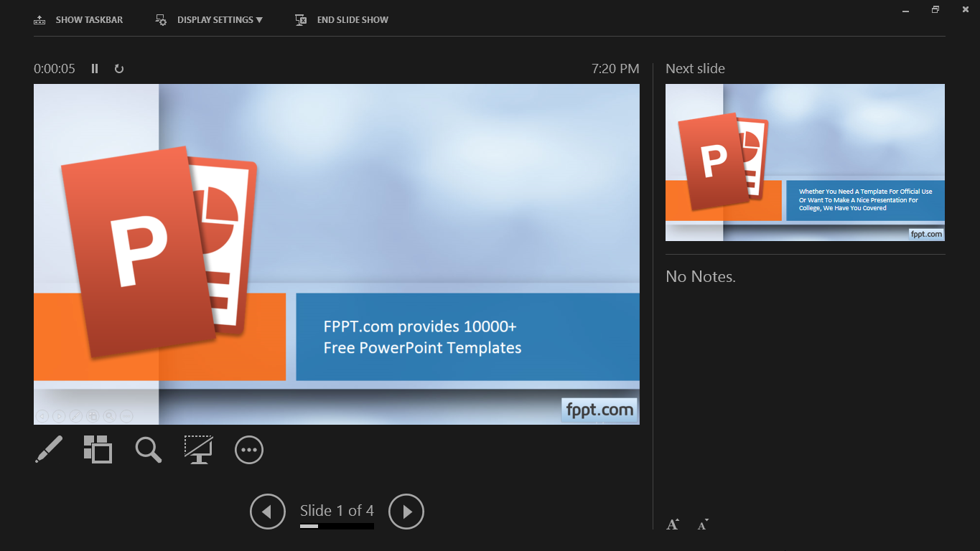The width and height of the screenshot is (980, 551).
Task: Click the slide progress bar under Slide 1 of 4
Action: tap(336, 526)
